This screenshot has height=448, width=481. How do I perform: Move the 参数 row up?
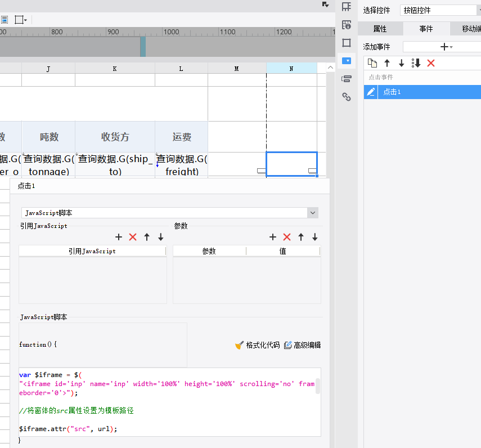(301, 237)
